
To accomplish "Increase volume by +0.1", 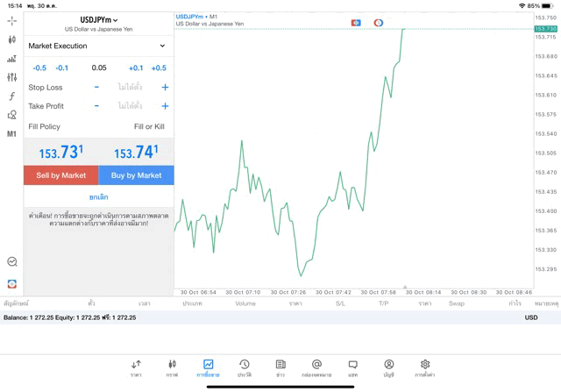I will 136,68.
